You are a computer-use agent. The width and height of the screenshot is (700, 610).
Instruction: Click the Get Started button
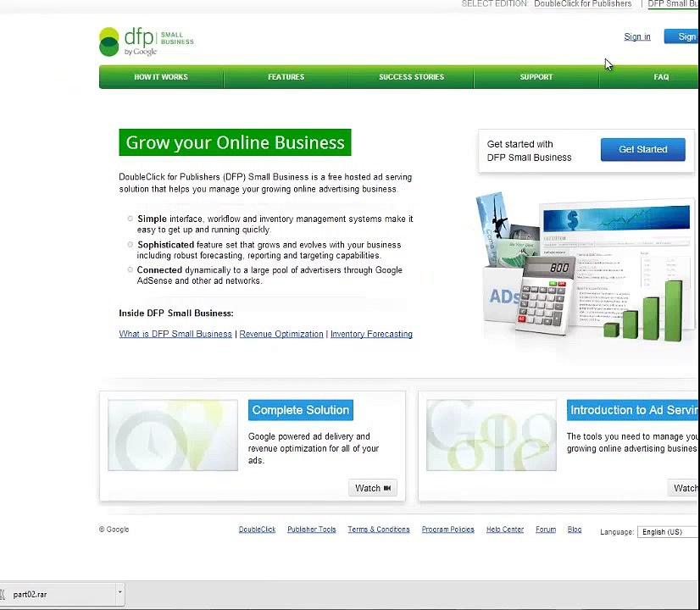point(643,149)
